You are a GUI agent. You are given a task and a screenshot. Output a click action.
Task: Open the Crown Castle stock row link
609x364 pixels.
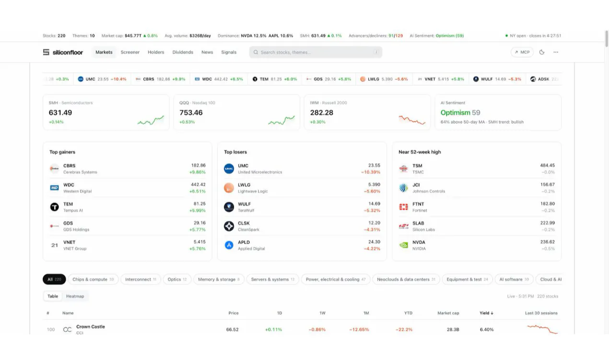point(302,330)
